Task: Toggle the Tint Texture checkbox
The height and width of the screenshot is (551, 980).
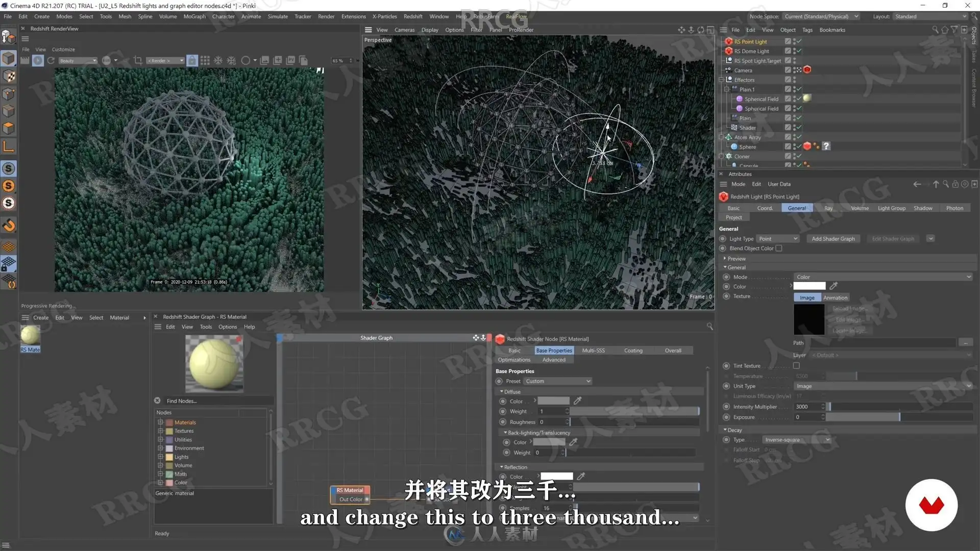Action: tap(796, 366)
